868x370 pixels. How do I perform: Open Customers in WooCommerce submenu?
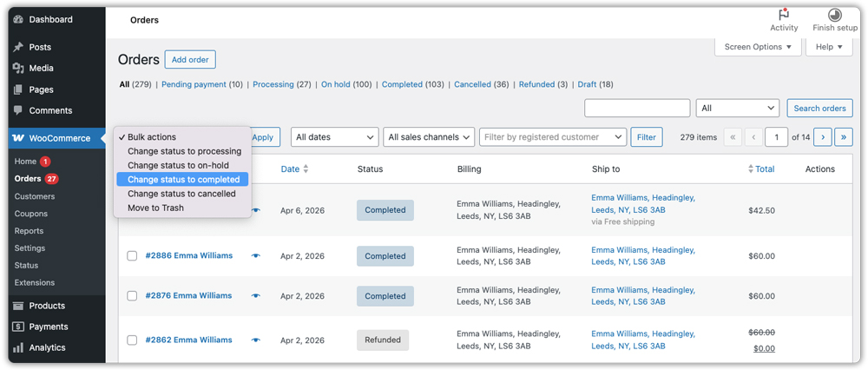35,196
